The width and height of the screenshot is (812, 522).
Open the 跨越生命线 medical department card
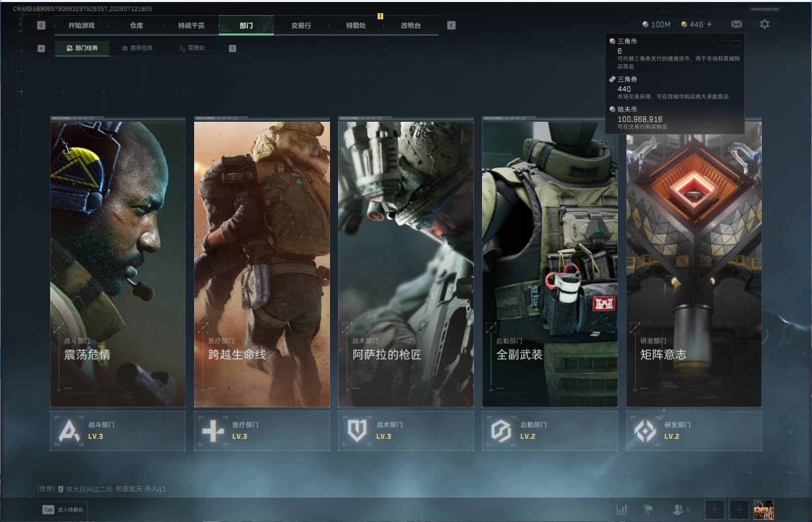(x=262, y=262)
